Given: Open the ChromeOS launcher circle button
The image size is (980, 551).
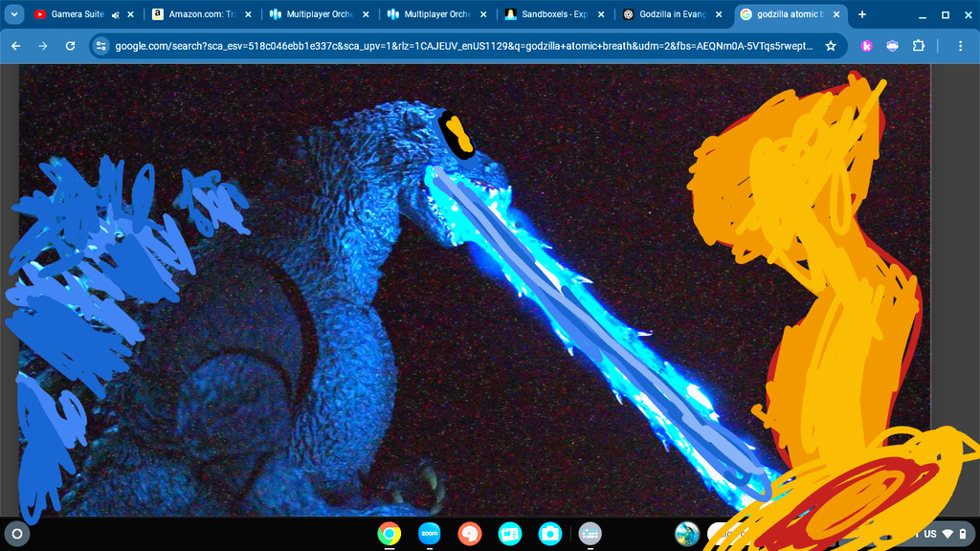Looking at the screenshot, I should pyautogui.click(x=17, y=534).
